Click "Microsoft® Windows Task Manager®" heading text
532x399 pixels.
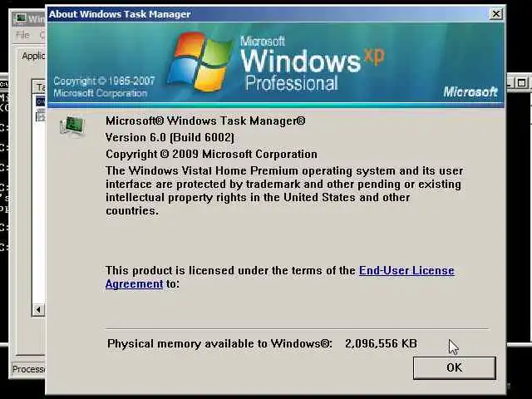205,121
